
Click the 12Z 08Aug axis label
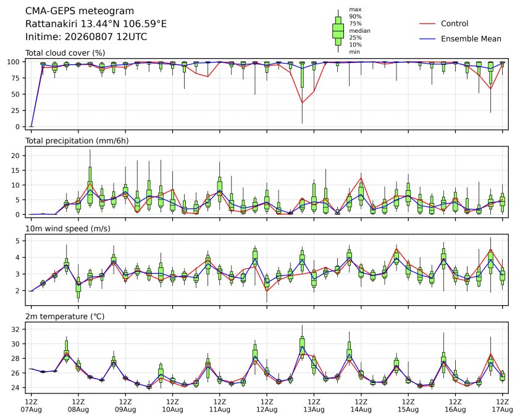point(78,406)
